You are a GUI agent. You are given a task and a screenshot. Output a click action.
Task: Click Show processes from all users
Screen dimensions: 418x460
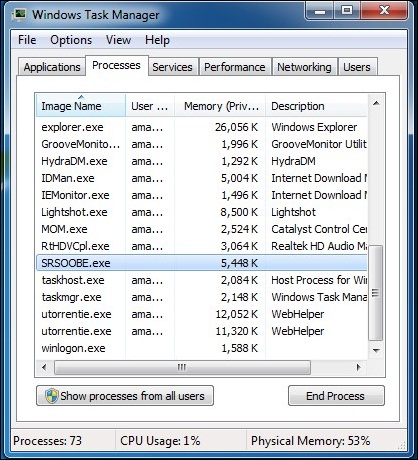pos(125,396)
